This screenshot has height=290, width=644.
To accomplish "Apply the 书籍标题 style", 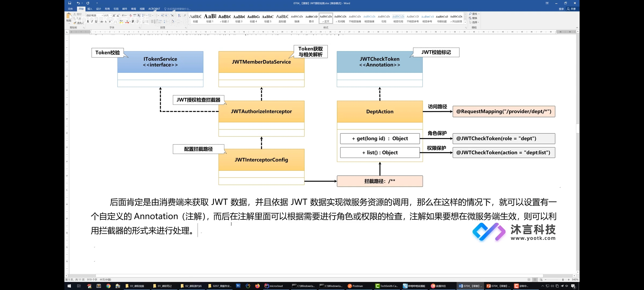I will (442, 18).
